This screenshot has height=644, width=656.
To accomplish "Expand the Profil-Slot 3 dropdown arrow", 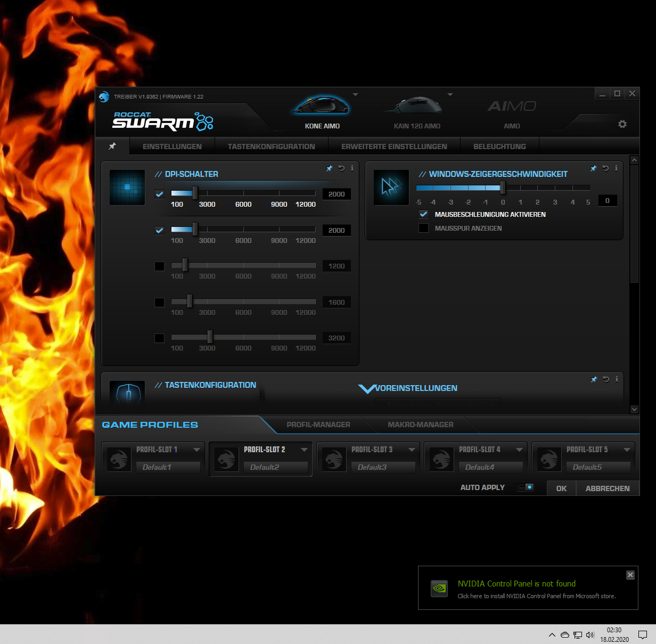I will (x=412, y=450).
